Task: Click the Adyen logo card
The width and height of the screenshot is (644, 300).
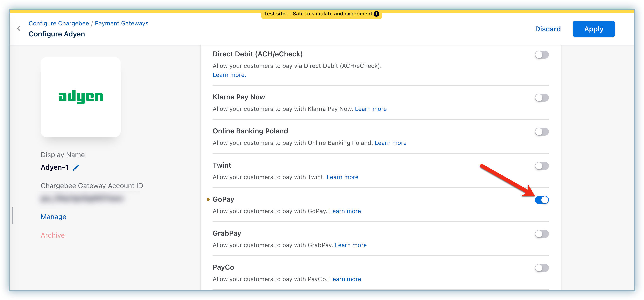Action: pos(81,97)
